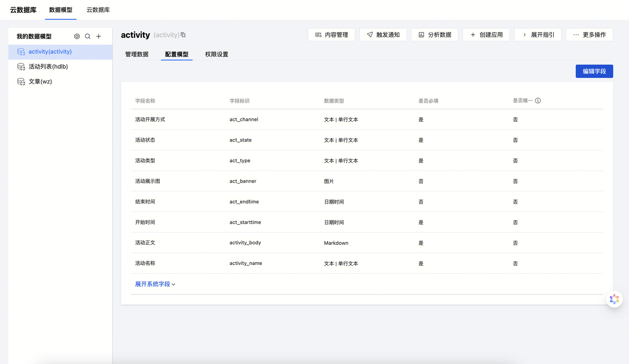
Task: Click the 活动状态 field name
Action: [x=145, y=140]
